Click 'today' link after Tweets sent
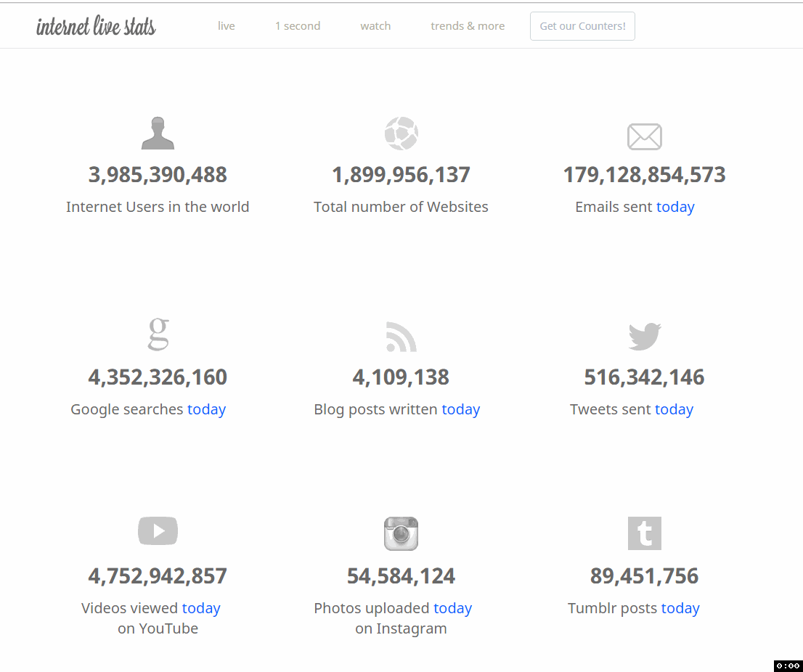 (x=674, y=409)
